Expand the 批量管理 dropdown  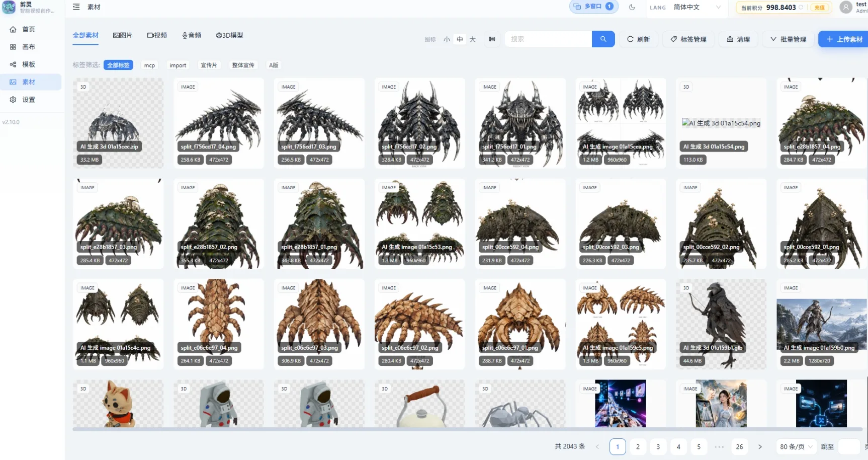pos(788,39)
